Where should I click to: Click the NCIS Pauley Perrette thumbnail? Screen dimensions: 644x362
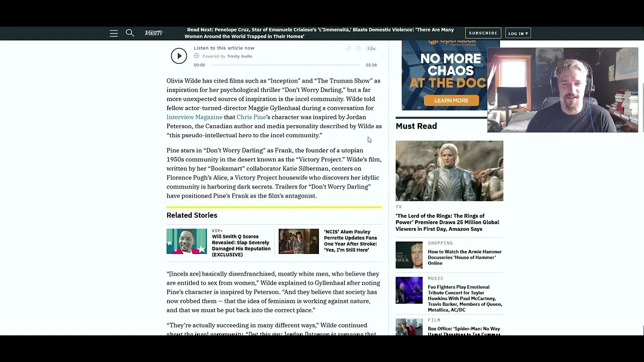(299, 241)
